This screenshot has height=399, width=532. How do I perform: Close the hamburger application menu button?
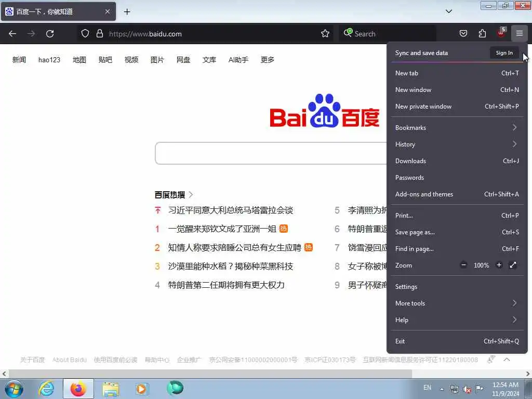pyautogui.click(x=519, y=33)
